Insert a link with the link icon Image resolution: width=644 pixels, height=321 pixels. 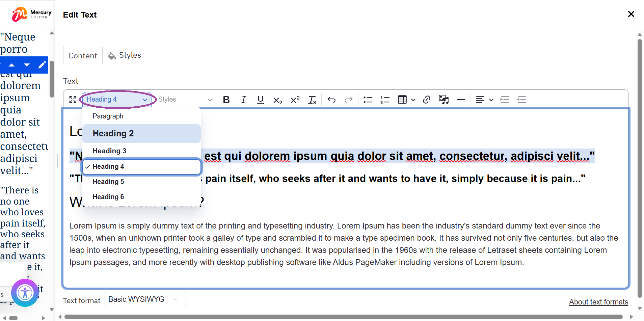[426, 99]
